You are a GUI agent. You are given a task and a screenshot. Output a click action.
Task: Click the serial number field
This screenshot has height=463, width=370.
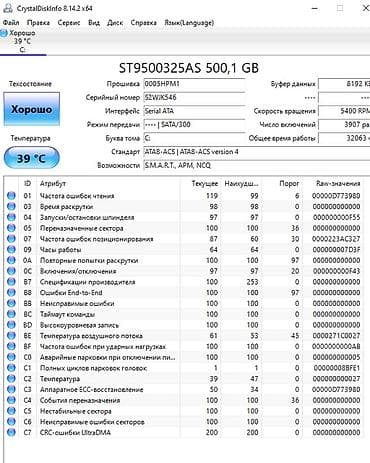pyautogui.click(x=194, y=97)
